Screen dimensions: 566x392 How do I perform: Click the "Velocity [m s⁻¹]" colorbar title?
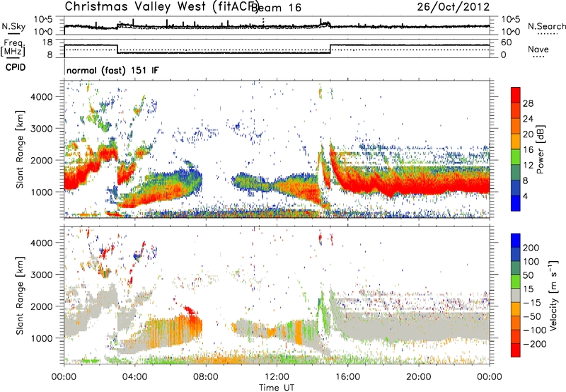(x=553, y=295)
